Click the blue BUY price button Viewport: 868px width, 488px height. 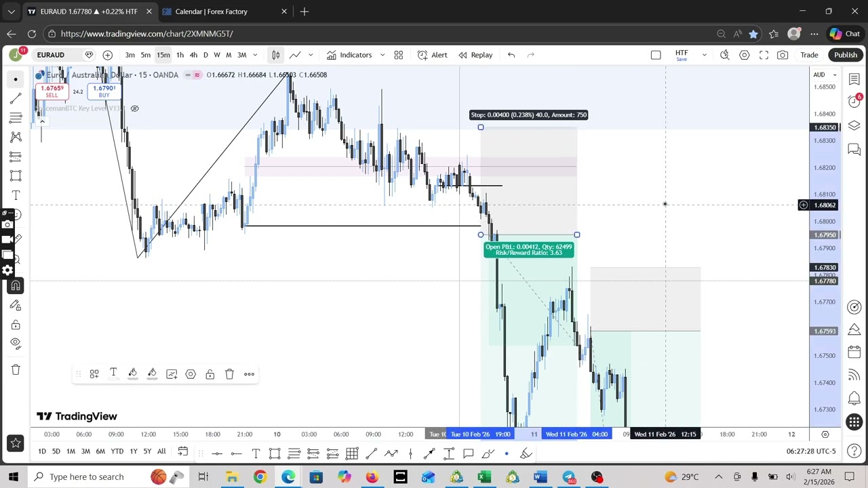point(104,91)
